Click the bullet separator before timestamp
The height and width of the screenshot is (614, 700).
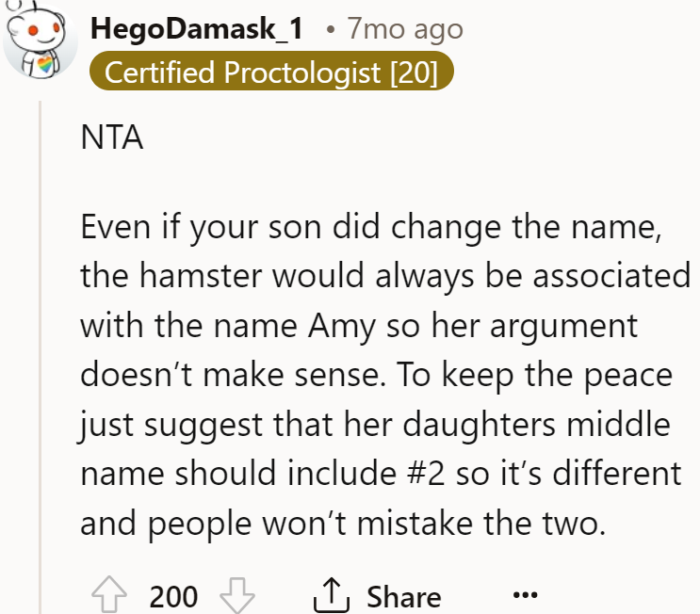pos(330,30)
